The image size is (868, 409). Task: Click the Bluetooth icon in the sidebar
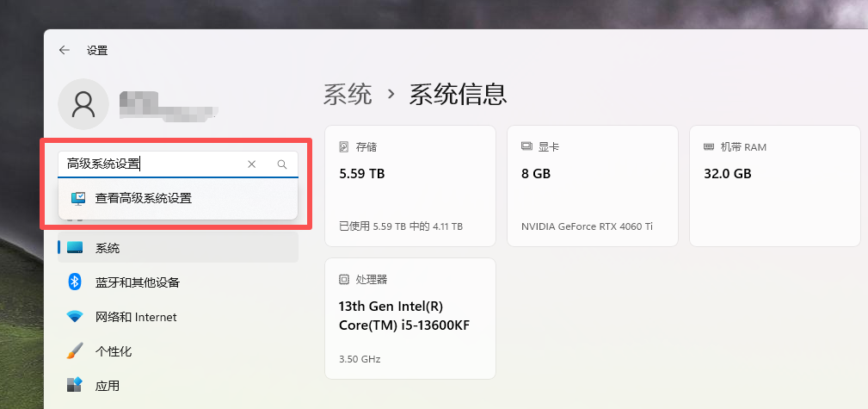[x=75, y=282]
